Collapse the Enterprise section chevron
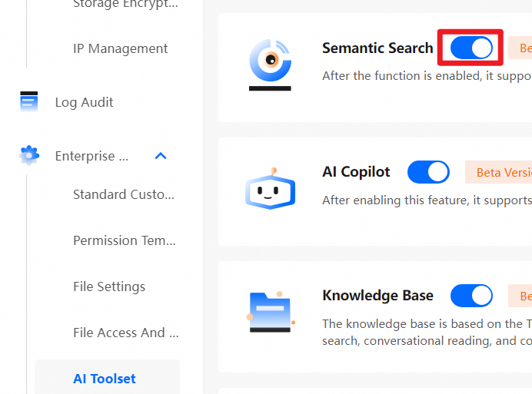 (x=161, y=156)
